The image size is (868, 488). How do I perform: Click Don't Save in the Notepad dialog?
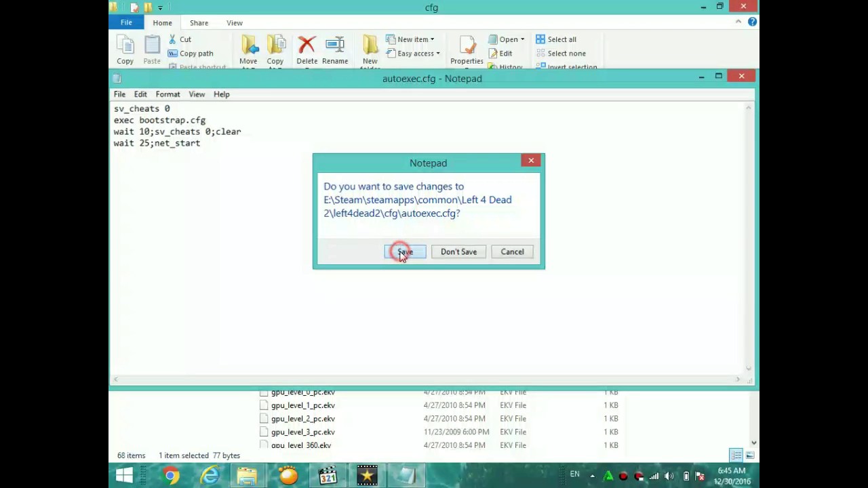coord(458,251)
